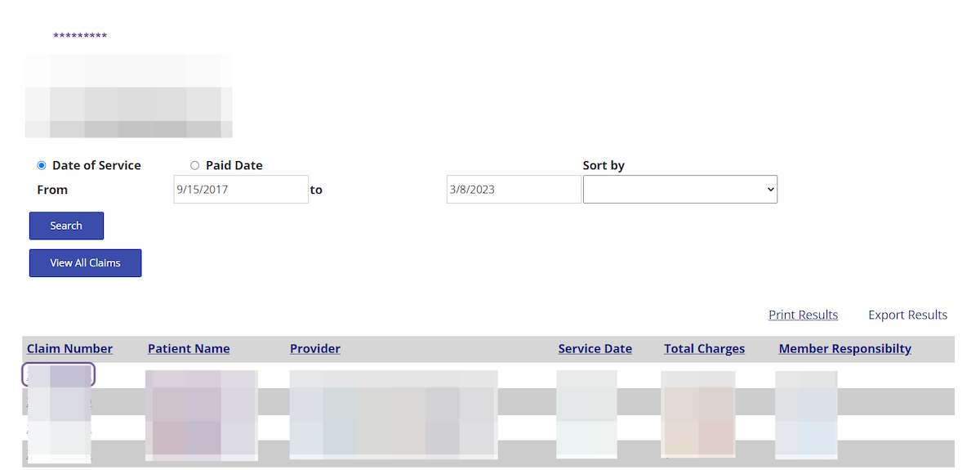
Task: Click the View All Claims button
Action: point(85,263)
